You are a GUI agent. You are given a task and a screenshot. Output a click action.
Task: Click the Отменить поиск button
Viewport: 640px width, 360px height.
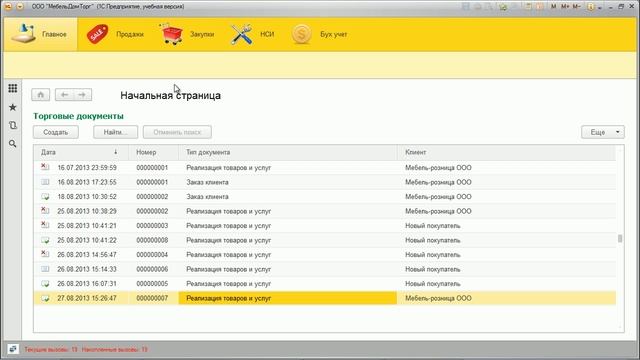177,132
